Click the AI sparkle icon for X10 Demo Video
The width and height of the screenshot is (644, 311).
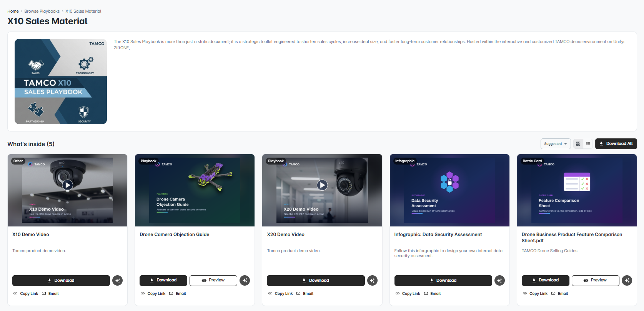[x=118, y=281]
